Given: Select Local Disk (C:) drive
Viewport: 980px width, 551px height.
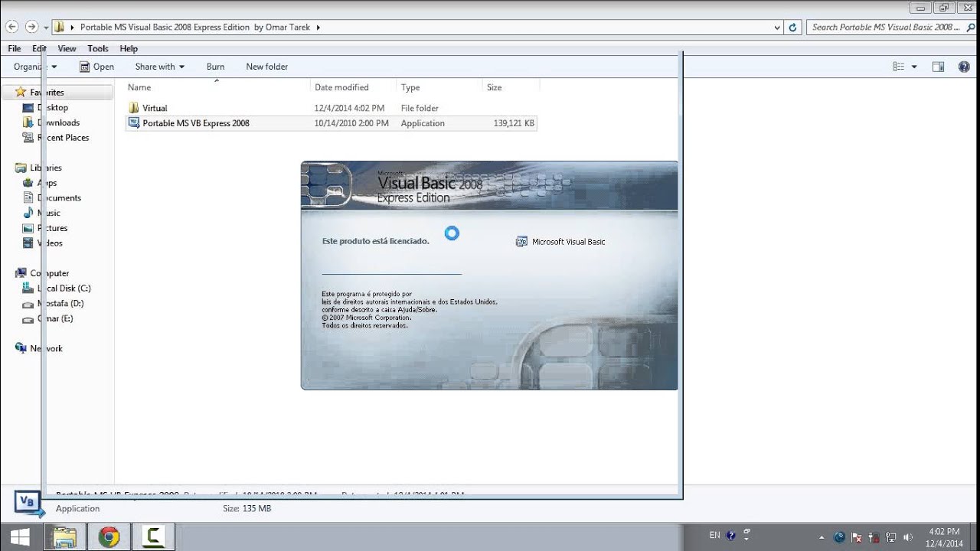Looking at the screenshot, I should (57, 289).
